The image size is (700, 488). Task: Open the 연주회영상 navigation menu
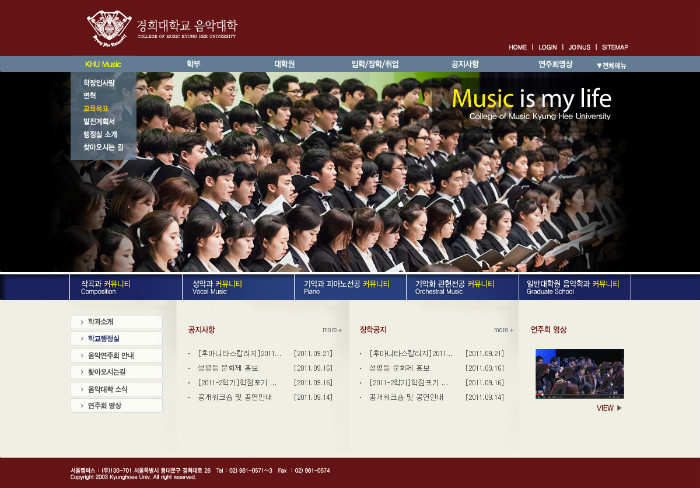[x=555, y=64]
